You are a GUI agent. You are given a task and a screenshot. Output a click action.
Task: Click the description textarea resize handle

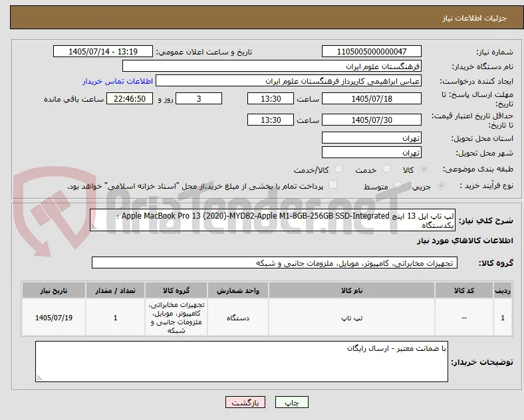click(x=94, y=227)
